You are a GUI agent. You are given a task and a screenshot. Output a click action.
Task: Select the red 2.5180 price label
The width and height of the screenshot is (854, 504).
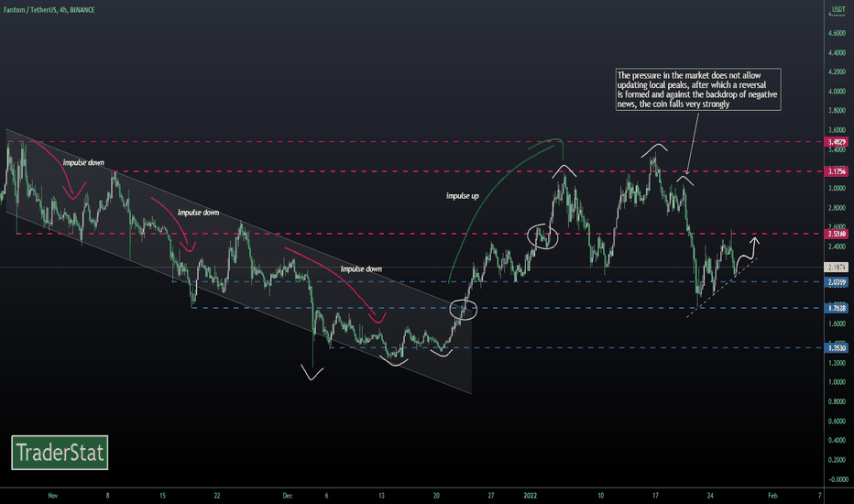point(838,235)
